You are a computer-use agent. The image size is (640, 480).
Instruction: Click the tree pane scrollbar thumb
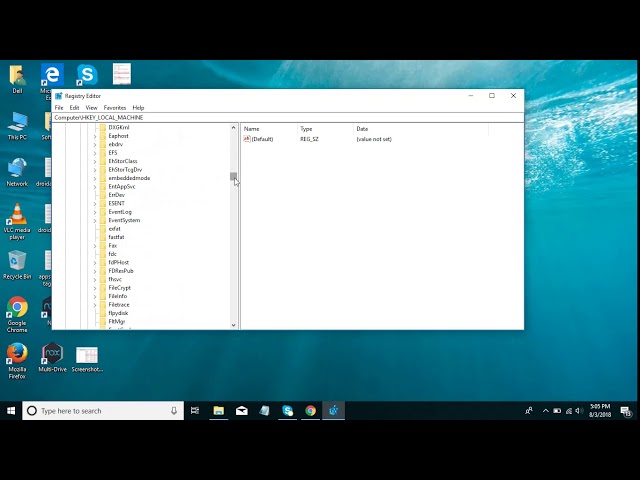233,176
